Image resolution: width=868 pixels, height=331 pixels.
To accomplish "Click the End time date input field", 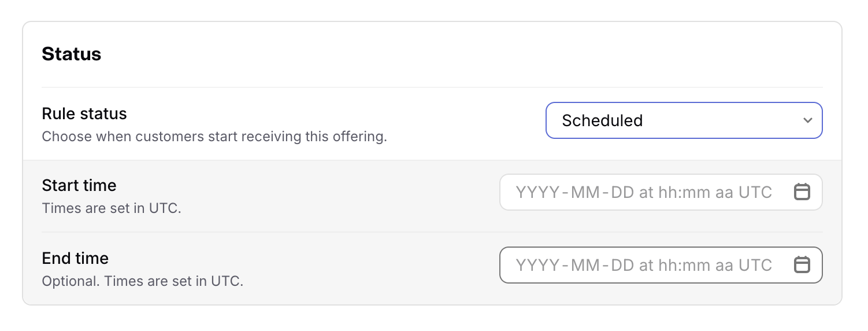I will click(x=661, y=265).
